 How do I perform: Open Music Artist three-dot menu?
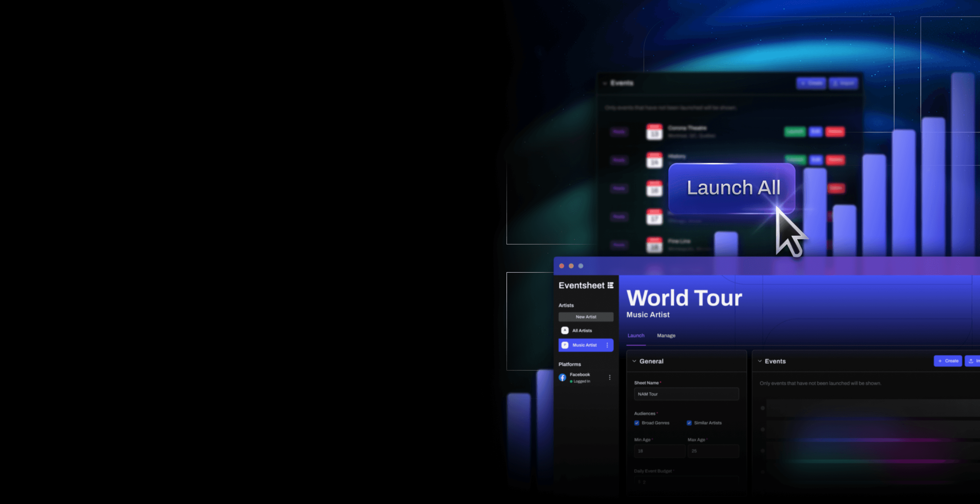(607, 345)
